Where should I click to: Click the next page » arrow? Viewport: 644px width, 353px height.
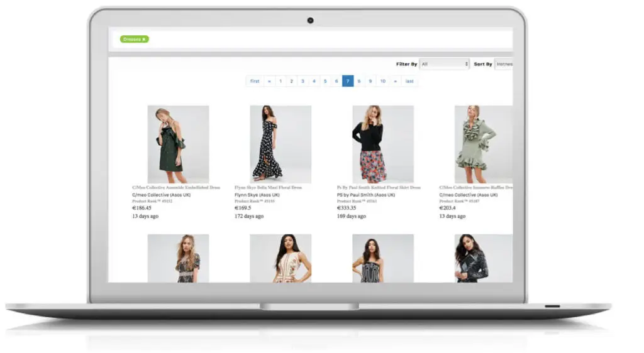pyautogui.click(x=396, y=81)
